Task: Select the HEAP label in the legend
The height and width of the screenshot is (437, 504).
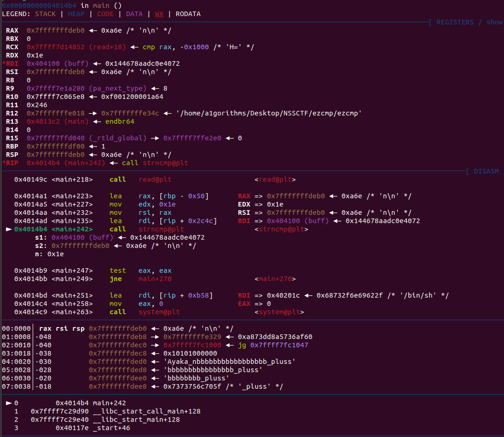Action: click(x=76, y=14)
